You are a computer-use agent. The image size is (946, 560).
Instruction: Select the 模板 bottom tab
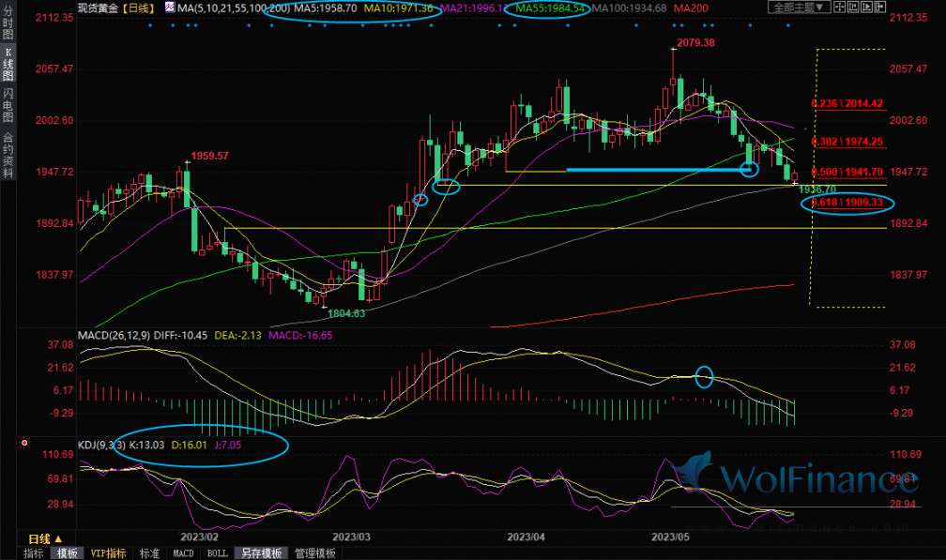tap(67, 553)
